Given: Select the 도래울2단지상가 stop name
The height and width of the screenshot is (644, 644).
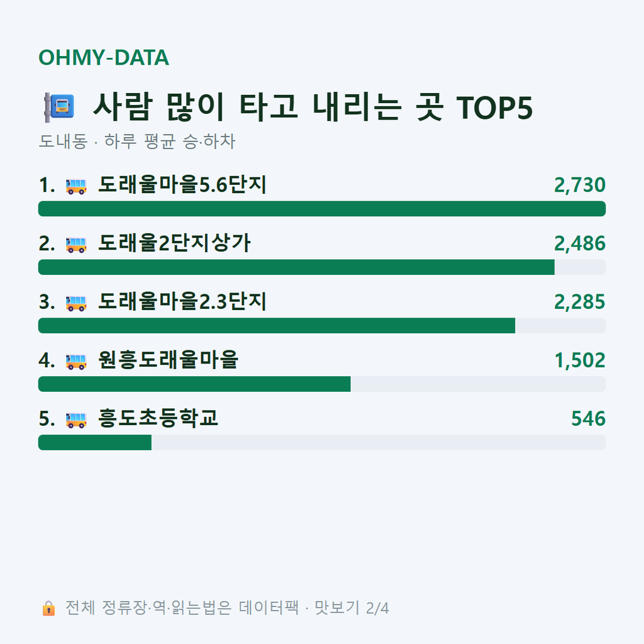Looking at the screenshot, I should pyautogui.click(x=174, y=243).
